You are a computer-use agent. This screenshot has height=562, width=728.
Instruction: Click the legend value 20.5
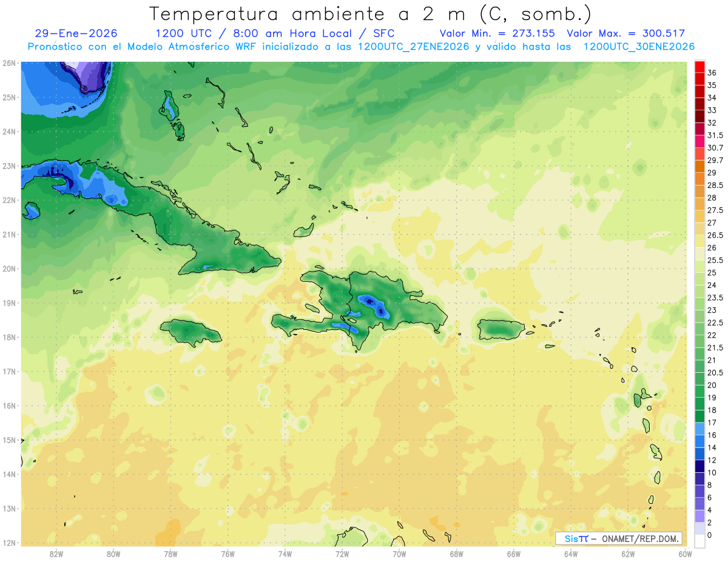pyautogui.click(x=715, y=372)
